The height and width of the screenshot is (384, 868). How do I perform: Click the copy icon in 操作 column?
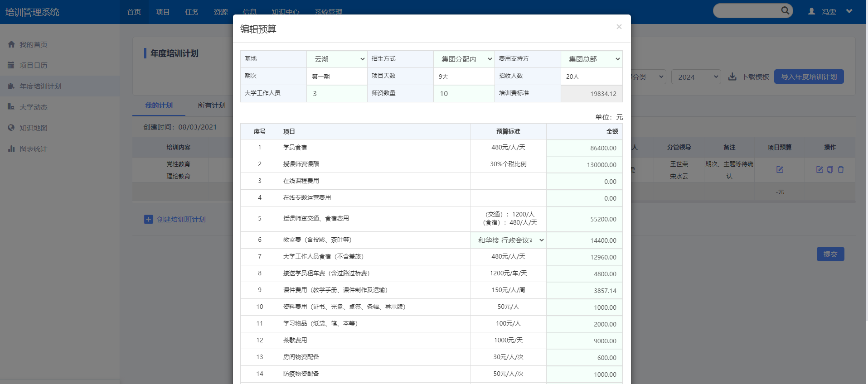pyautogui.click(x=830, y=169)
